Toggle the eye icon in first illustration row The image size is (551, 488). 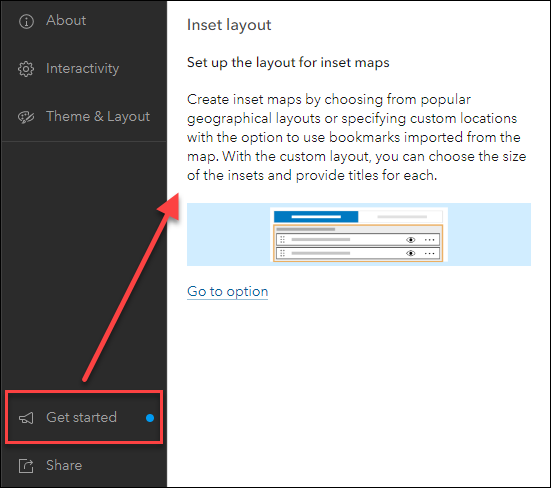coord(410,240)
